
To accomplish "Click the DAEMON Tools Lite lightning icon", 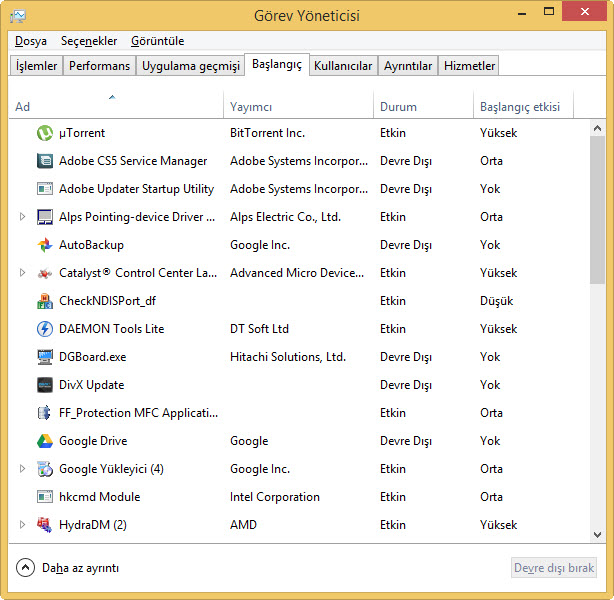I will [x=45, y=329].
